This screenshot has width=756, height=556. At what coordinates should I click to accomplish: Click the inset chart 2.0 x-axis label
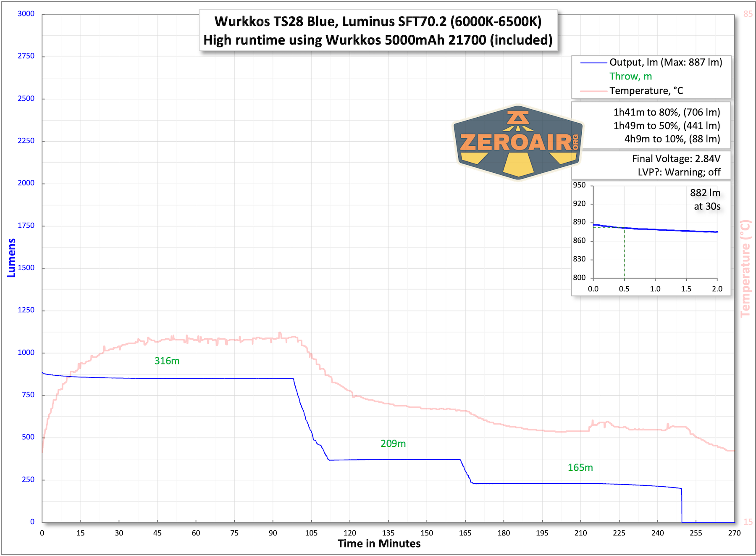[717, 289]
